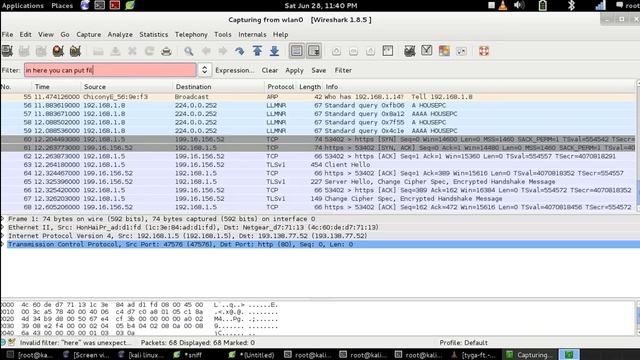The width and height of the screenshot is (640, 360).
Task: Click 'Profile: Default' in status bar
Action: [463, 342]
